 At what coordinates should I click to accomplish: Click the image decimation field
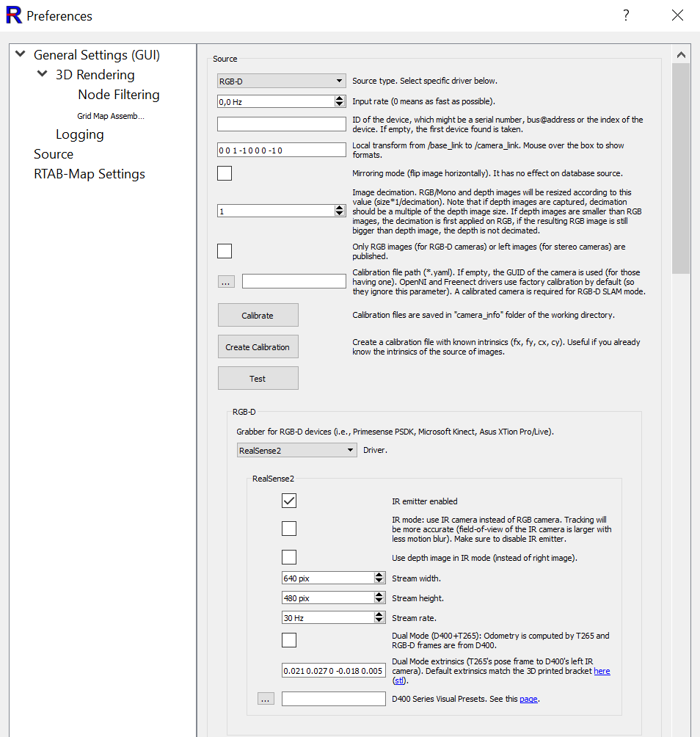pyautogui.click(x=276, y=211)
